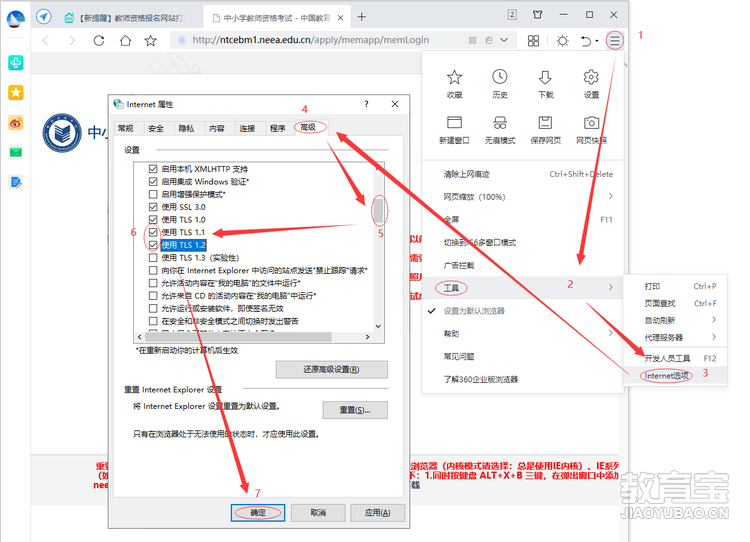Click the undo restore-tab arrow icon
The height and width of the screenshot is (542, 750).
point(586,41)
